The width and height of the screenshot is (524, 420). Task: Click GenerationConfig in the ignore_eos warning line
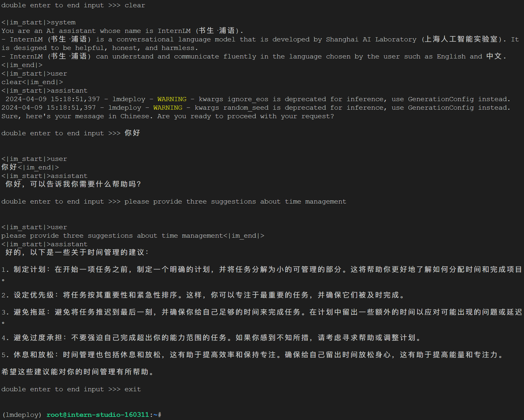tap(441, 99)
